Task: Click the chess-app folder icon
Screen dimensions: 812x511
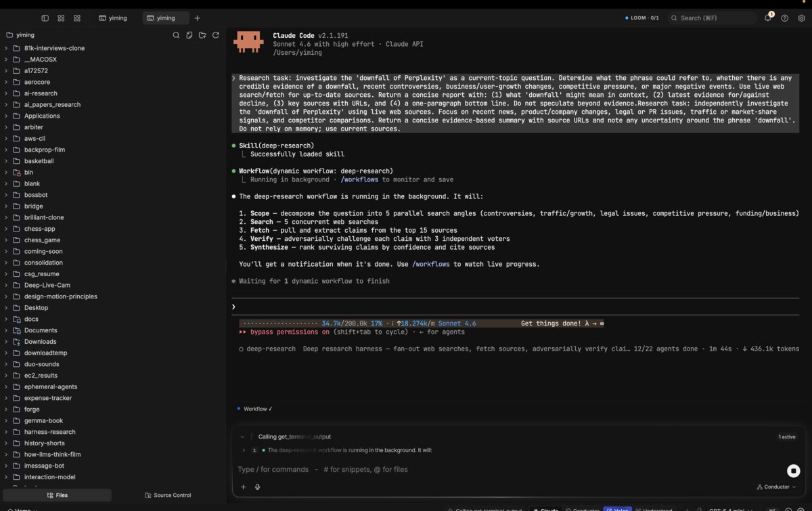Action: coord(16,229)
